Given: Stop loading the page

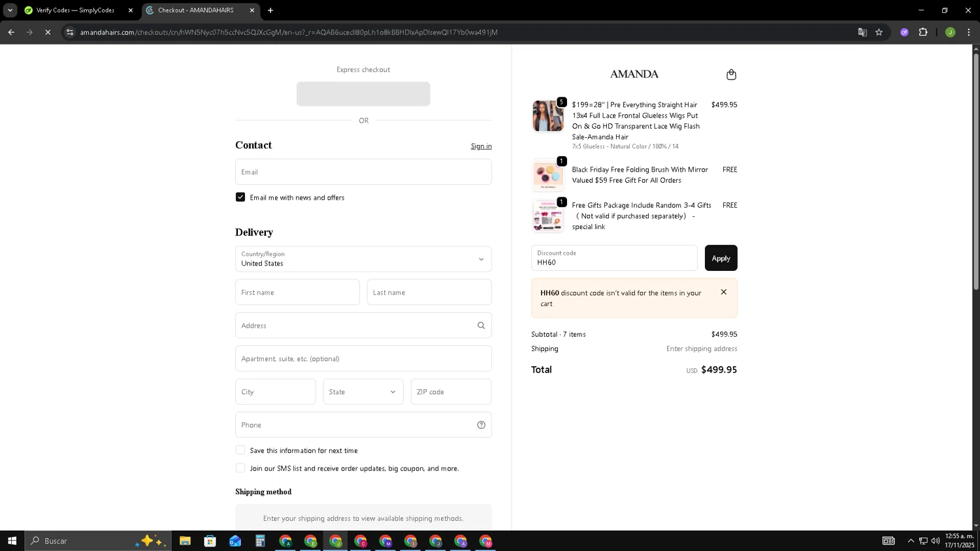Looking at the screenshot, I should (48, 32).
